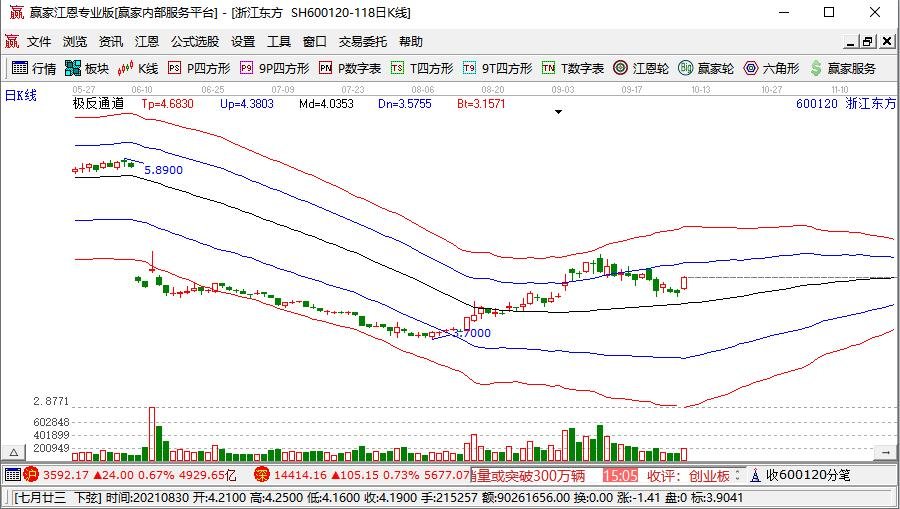Open the 文件 menu
Viewport: 900px width, 509px height.
coord(39,41)
